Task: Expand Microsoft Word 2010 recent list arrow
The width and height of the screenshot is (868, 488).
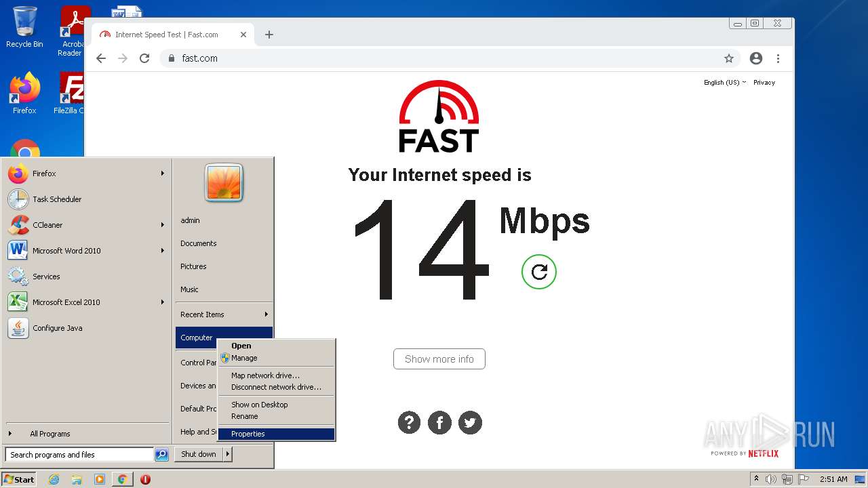Action: point(163,251)
